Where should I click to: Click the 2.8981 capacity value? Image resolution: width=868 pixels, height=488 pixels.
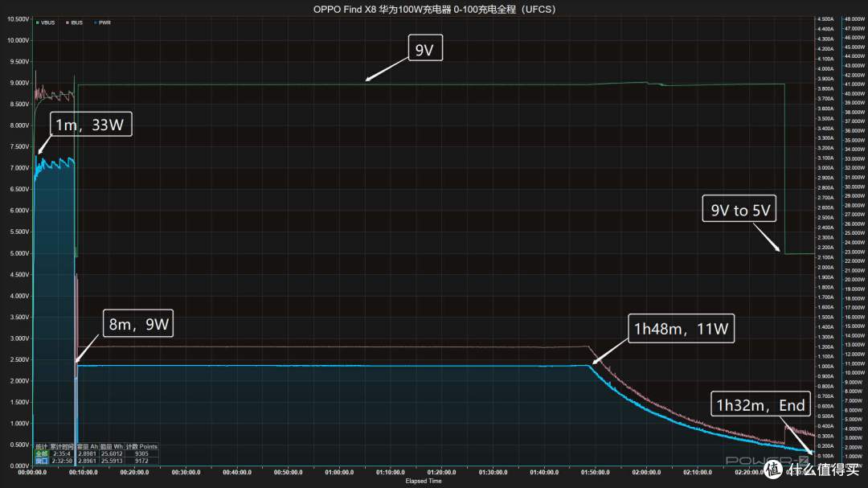[87, 453]
